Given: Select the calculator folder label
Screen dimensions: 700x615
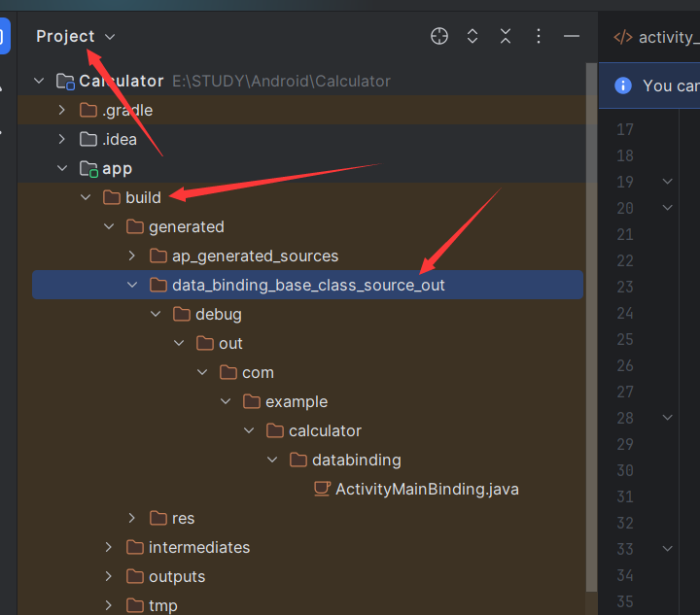Looking at the screenshot, I should click(325, 430).
